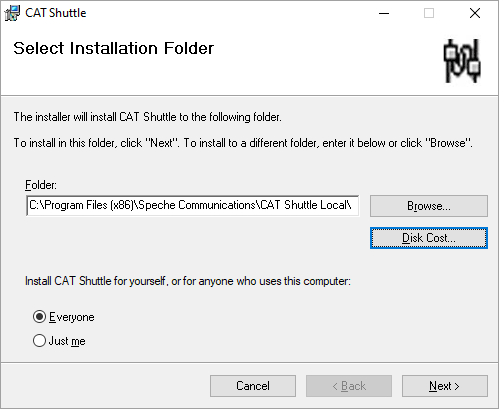Click the installer will install CAT Shuttle sentence
Screen dimensions: 499x409
[x=147, y=117]
